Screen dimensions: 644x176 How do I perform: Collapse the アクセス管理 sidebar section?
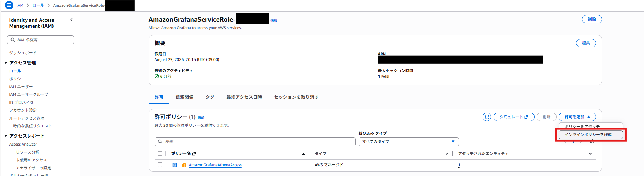click(x=6, y=63)
